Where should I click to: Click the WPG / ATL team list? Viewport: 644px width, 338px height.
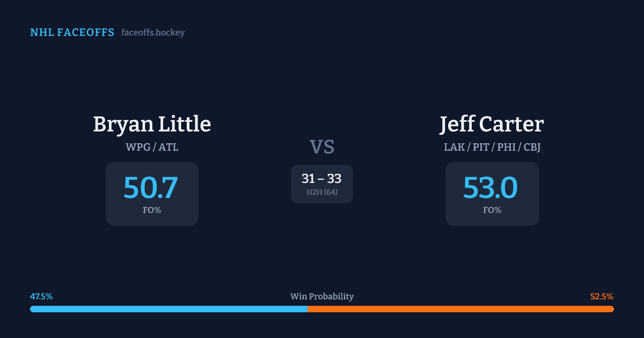click(152, 146)
